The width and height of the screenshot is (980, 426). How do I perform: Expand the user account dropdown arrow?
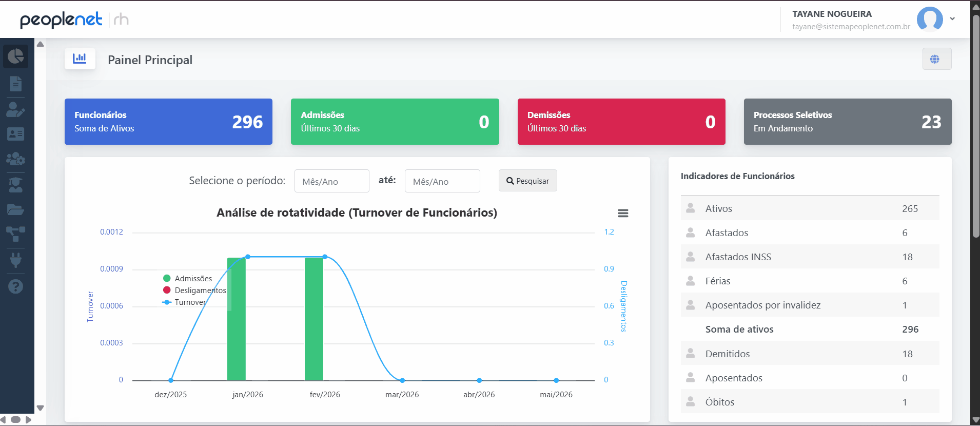click(952, 18)
